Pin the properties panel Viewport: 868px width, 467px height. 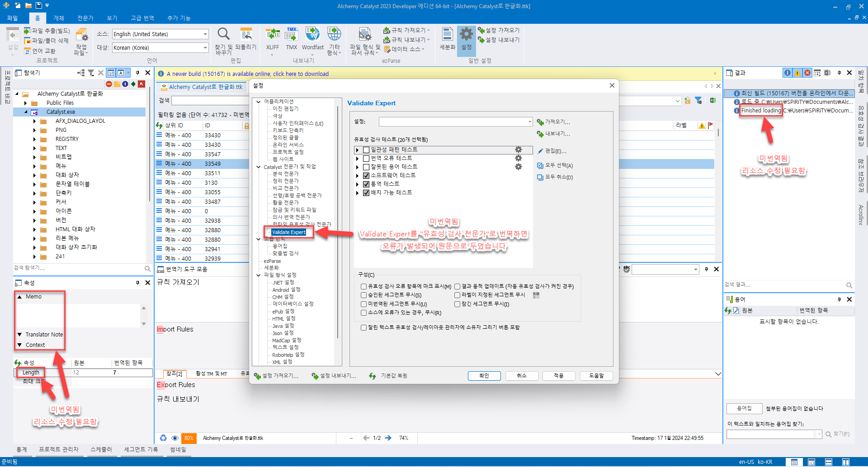click(138, 283)
